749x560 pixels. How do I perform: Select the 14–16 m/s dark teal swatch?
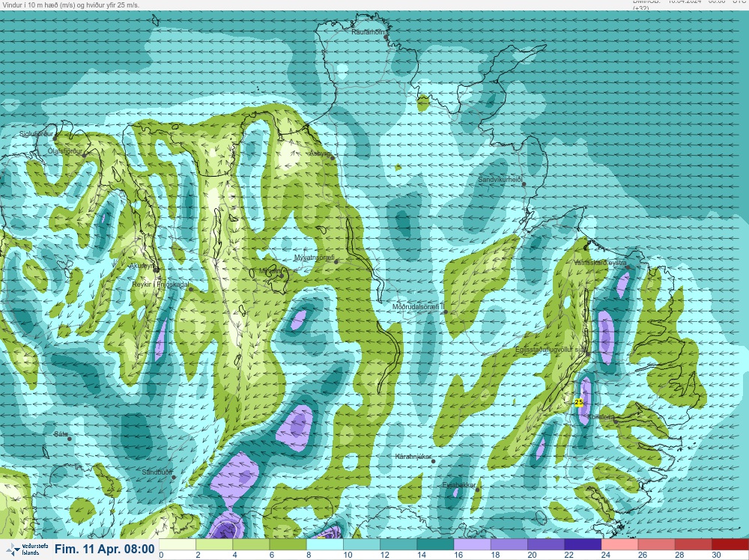(434, 544)
